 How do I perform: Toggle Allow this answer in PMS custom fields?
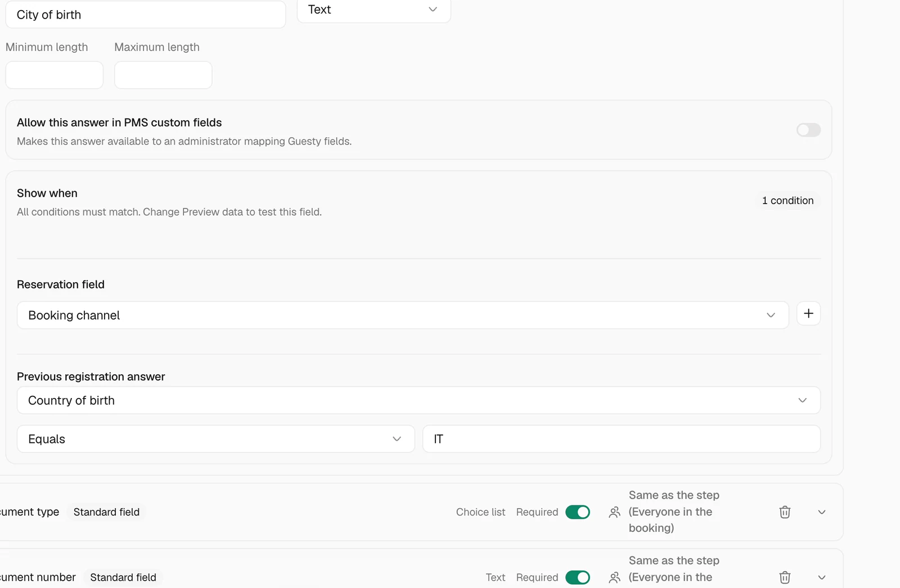click(x=808, y=130)
